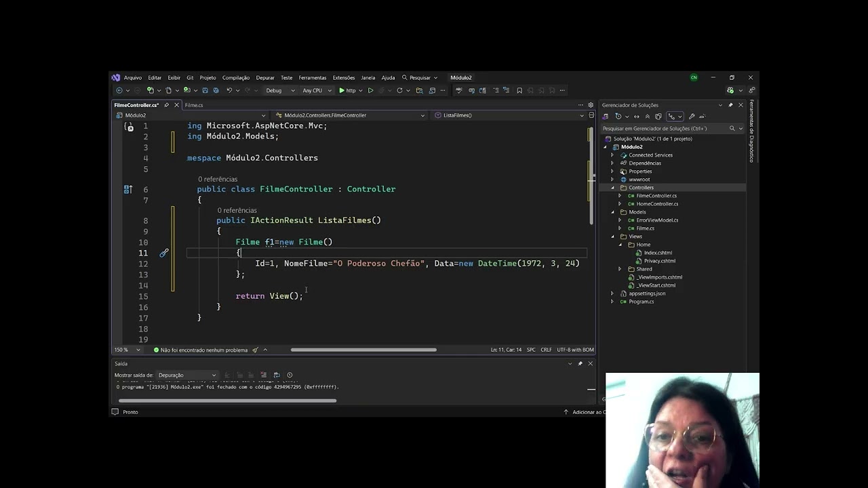Click the GitHub Copilot status icon

[x=730, y=90]
